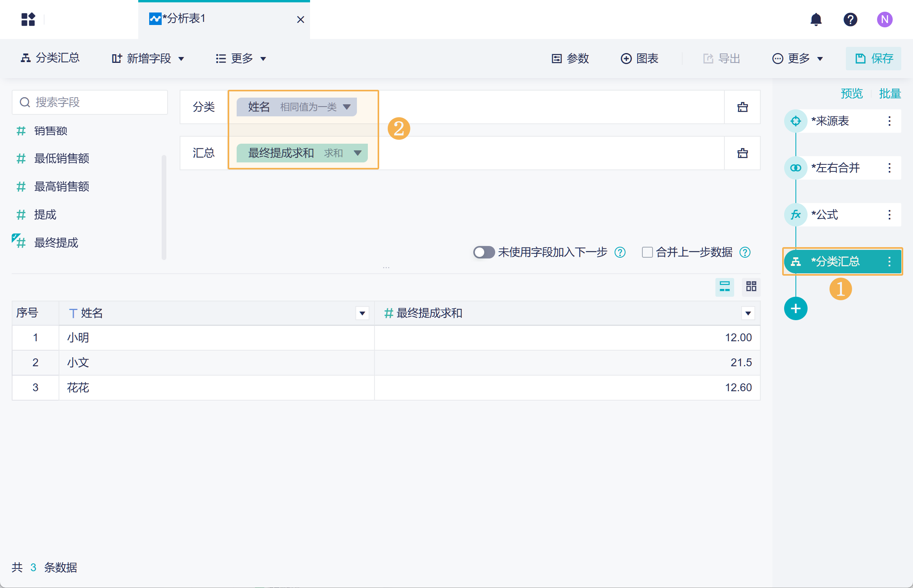Open three-dot menu for 左右合并 step
The height and width of the screenshot is (588, 913).
tap(889, 168)
